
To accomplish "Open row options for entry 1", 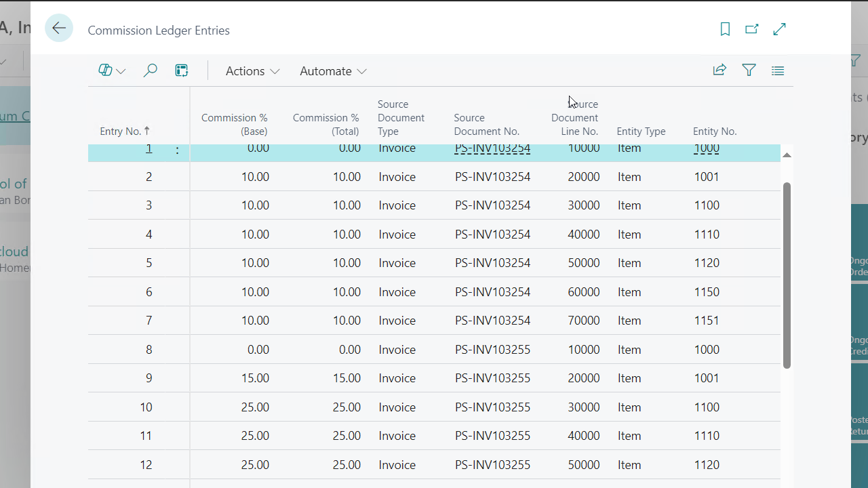I will pos(178,150).
